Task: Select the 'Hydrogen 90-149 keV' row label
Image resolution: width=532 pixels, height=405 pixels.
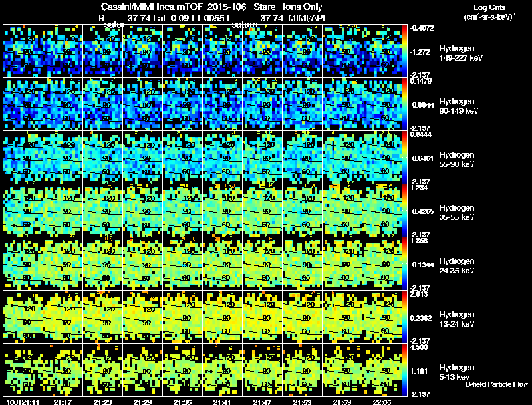Action: pyautogui.click(x=458, y=106)
